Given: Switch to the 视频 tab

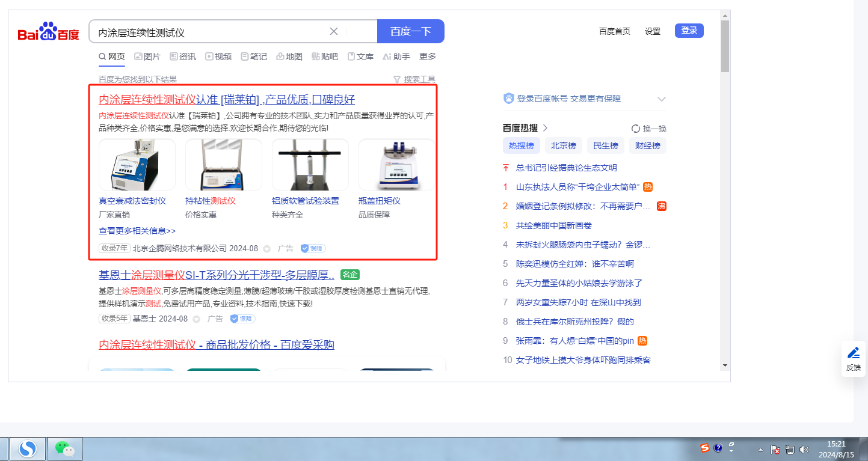Looking at the screenshot, I should click(218, 56).
